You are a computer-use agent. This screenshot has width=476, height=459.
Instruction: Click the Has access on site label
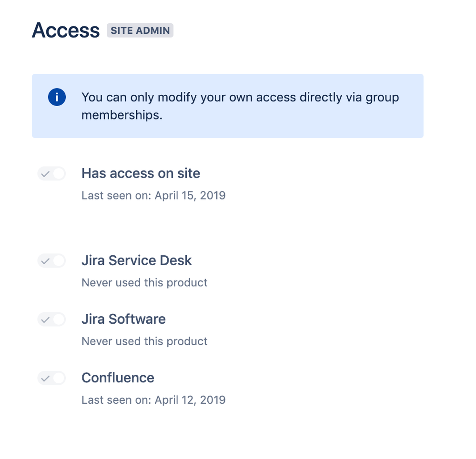click(x=141, y=173)
